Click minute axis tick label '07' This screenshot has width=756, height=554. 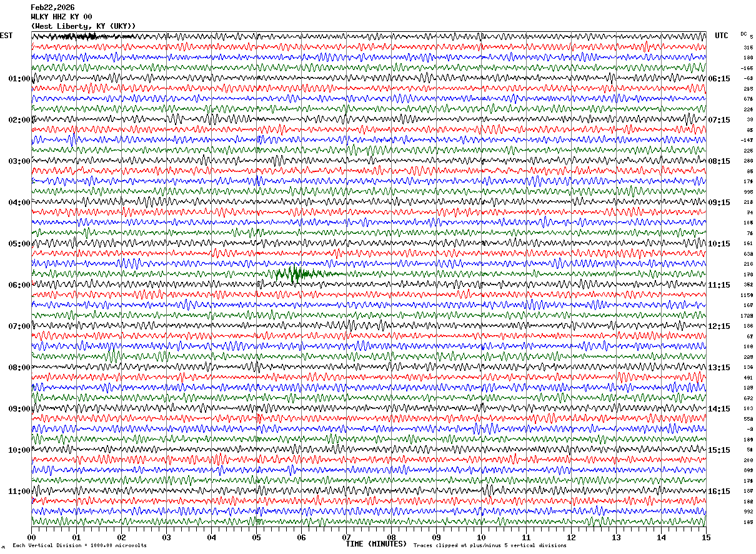coord(346,538)
